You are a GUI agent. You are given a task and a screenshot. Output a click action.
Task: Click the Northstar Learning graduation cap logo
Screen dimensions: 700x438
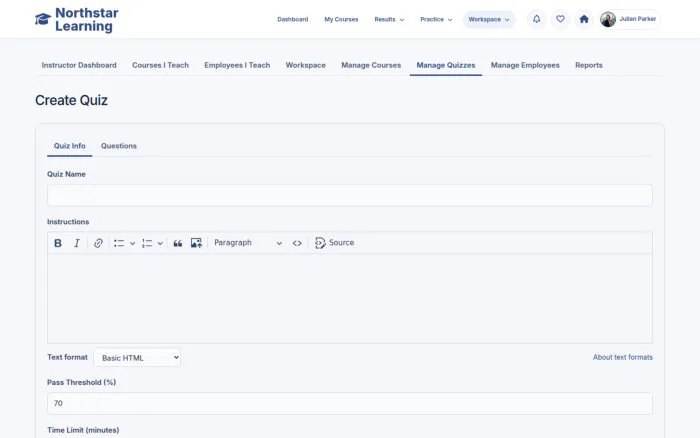pos(43,19)
